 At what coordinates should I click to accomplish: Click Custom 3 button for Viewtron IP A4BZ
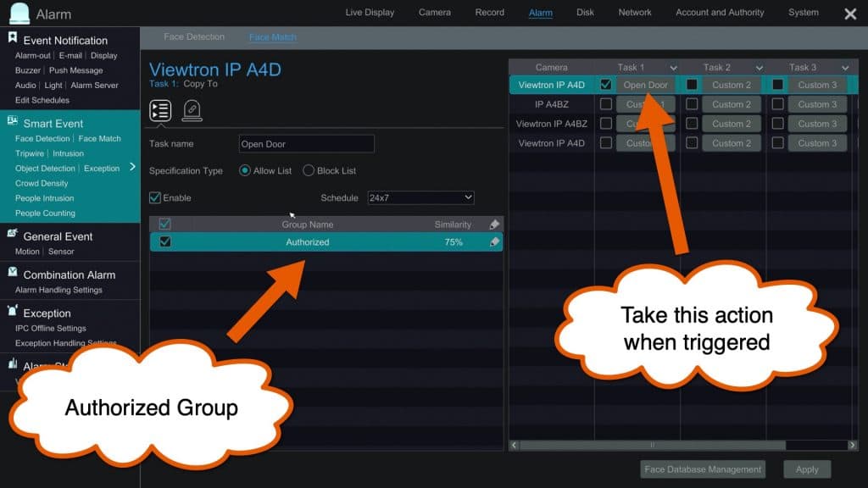[817, 124]
